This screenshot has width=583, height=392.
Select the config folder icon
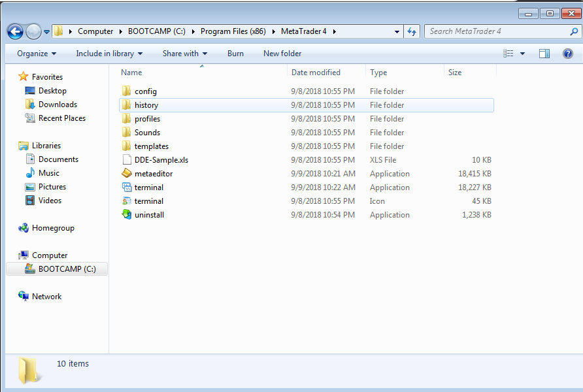click(x=126, y=91)
